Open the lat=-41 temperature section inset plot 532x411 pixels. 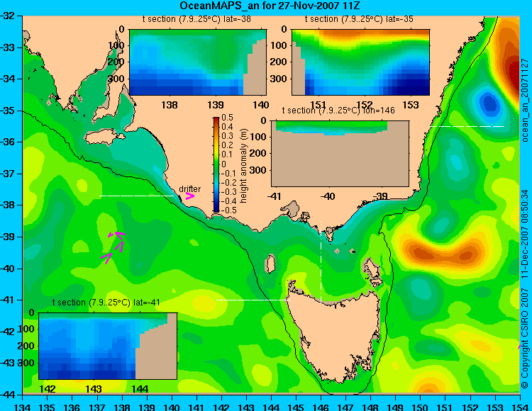click(x=108, y=346)
